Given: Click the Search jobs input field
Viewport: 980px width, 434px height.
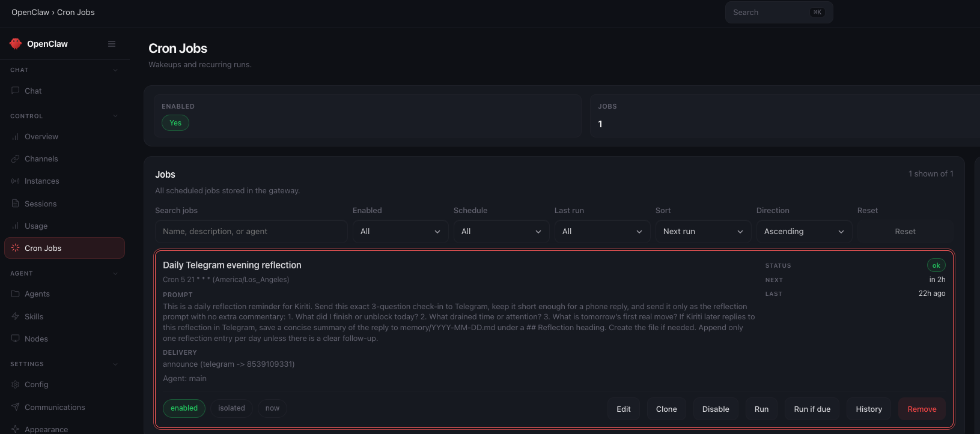Looking at the screenshot, I should (251, 232).
